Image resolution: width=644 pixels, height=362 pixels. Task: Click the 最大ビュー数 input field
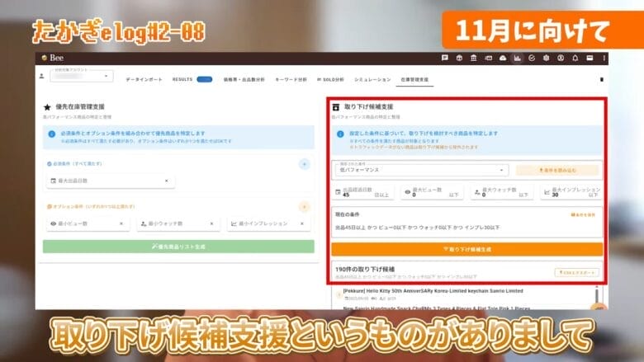(432, 192)
